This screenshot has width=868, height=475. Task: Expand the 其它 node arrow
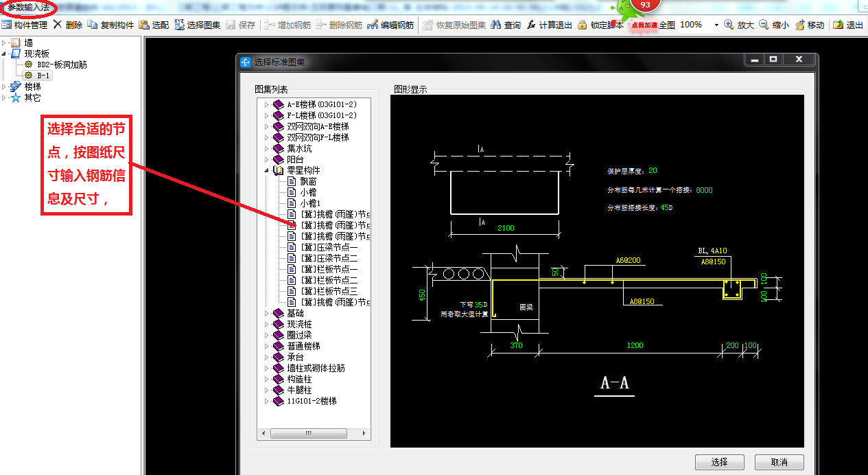click(x=5, y=97)
